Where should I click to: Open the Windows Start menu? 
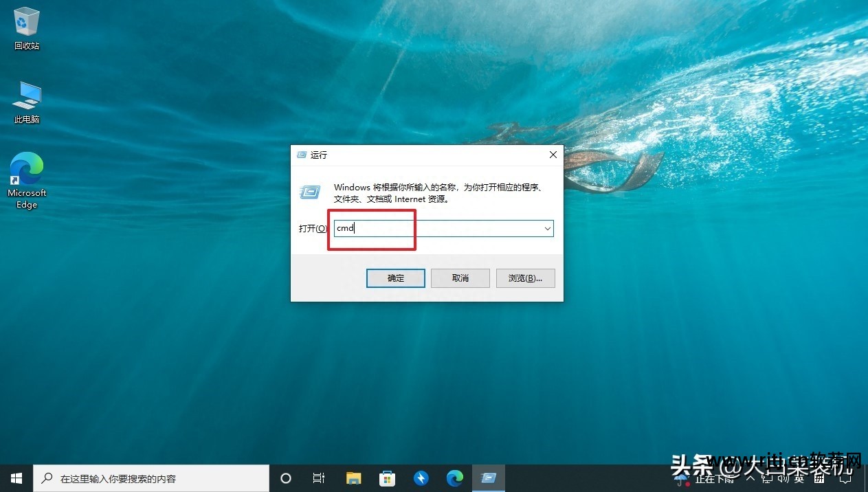tap(16, 478)
